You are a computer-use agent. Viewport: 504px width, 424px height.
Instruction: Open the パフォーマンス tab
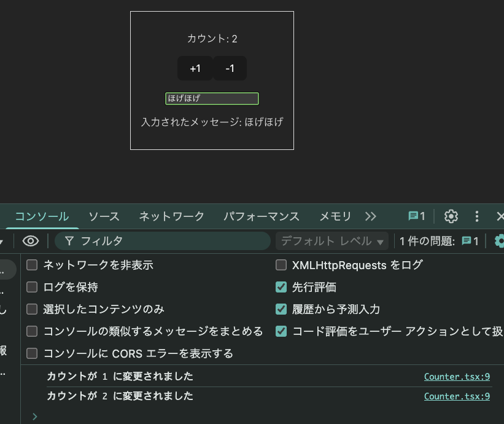(x=261, y=216)
